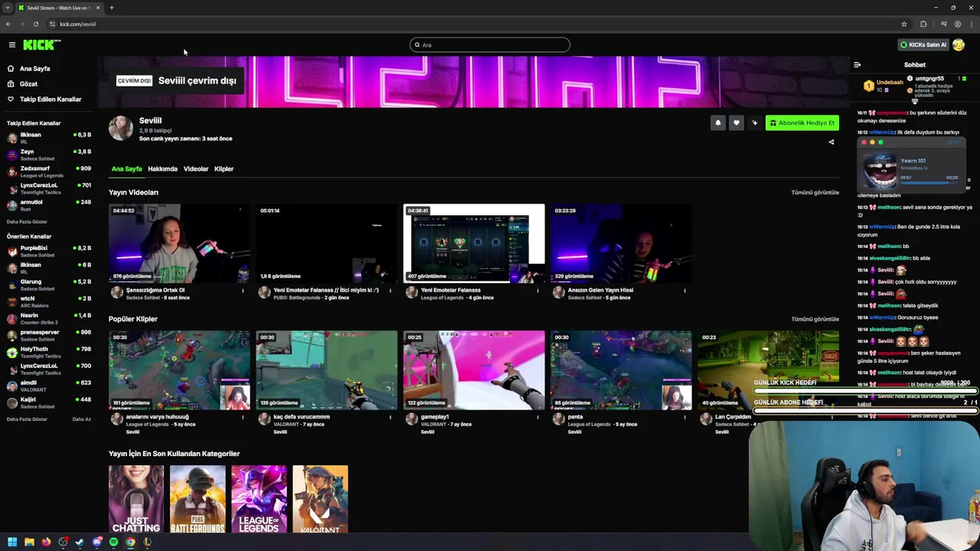Screen dimensions: 980x551
Task: Open the 05:01:14 PUBG stream video thumbnail
Action: [326, 243]
